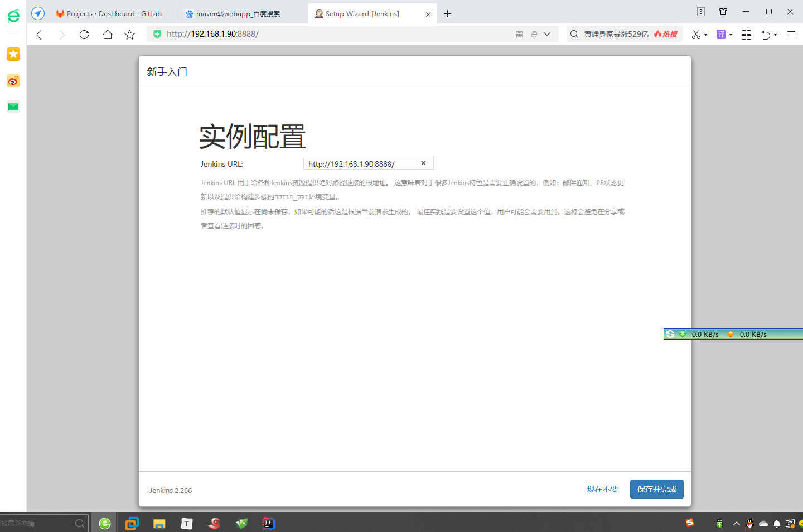Image resolution: width=803 pixels, height=532 pixels.
Task: Click refresh icon on network speed widget
Action: pos(671,334)
